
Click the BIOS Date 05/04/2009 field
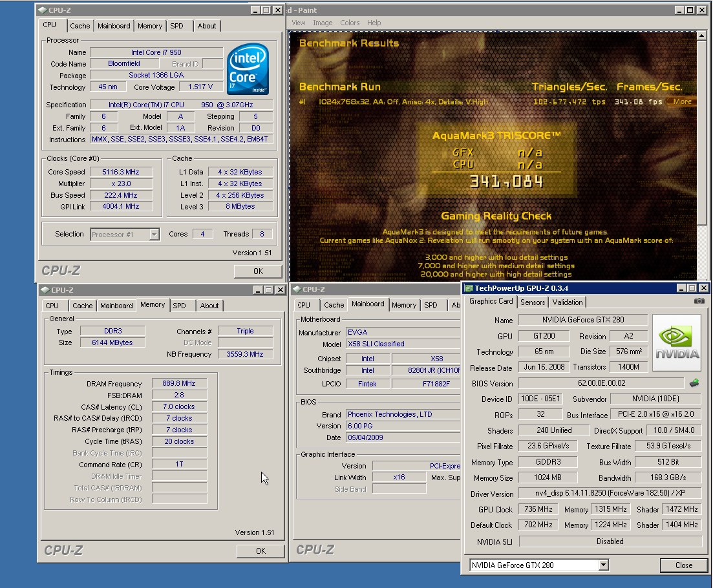[x=403, y=437]
